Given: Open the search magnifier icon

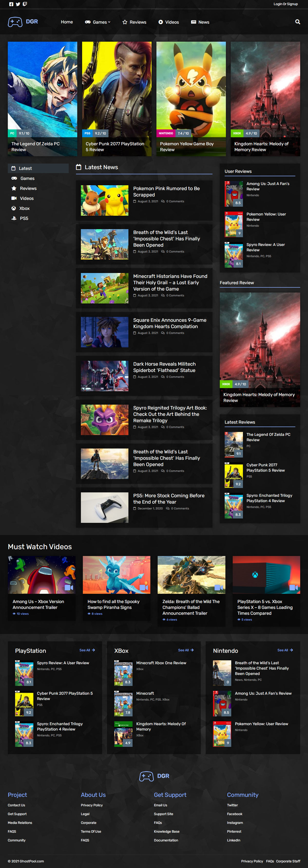Looking at the screenshot, I should [x=298, y=22].
